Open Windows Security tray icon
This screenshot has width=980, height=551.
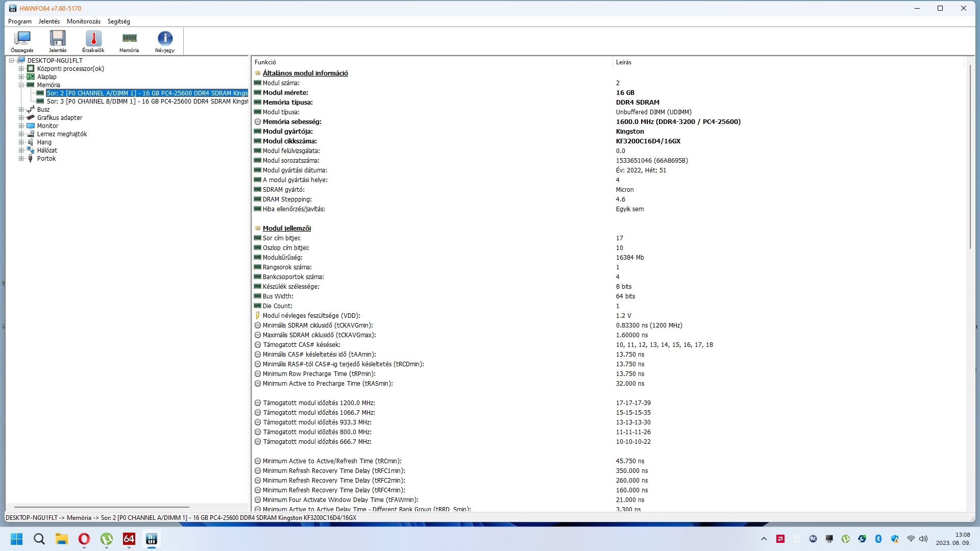point(895,539)
